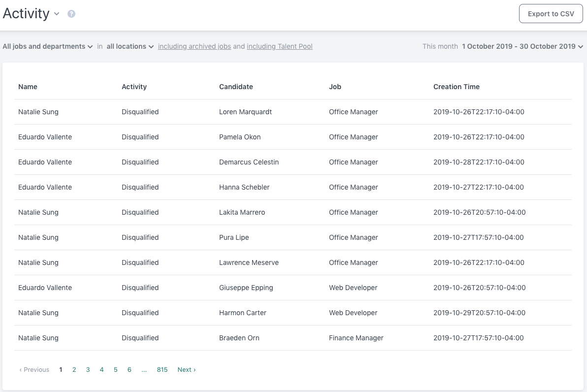Screen dimensions: 587x392
Task: Select candidate Lawrence Meserve
Action: click(x=249, y=262)
